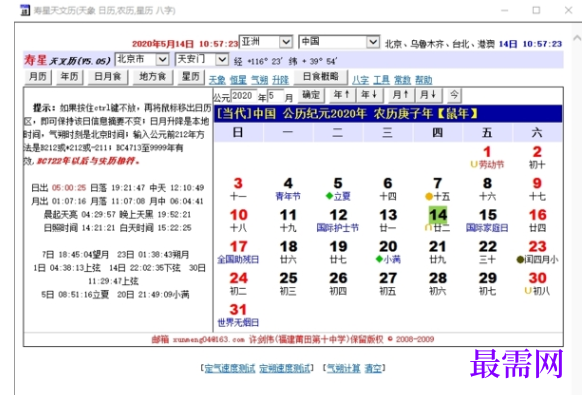
Task: Select May 17 全国助残日 in calendar
Action: (238, 252)
